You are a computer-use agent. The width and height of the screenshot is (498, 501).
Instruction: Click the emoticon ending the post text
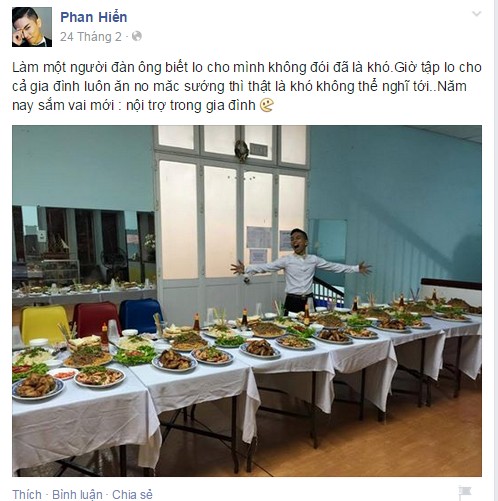[x=267, y=105]
